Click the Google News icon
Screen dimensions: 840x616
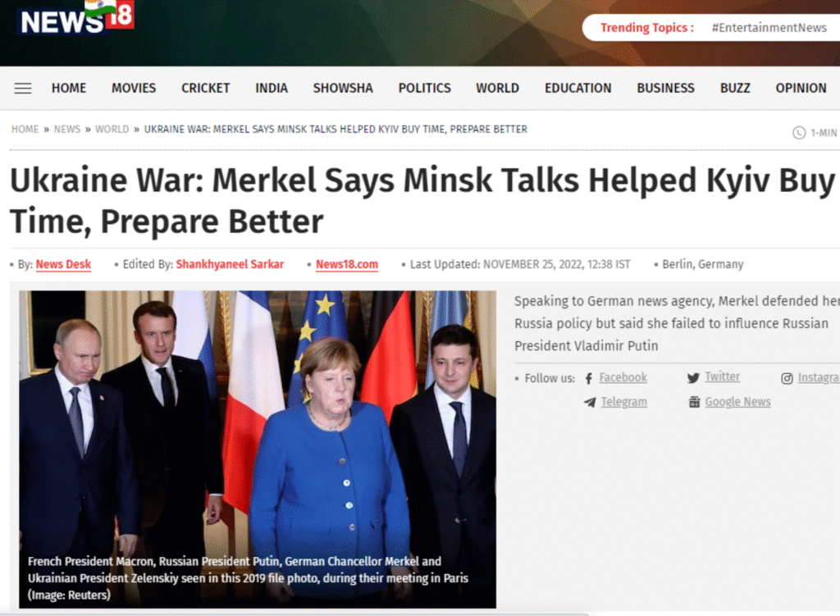[694, 402]
